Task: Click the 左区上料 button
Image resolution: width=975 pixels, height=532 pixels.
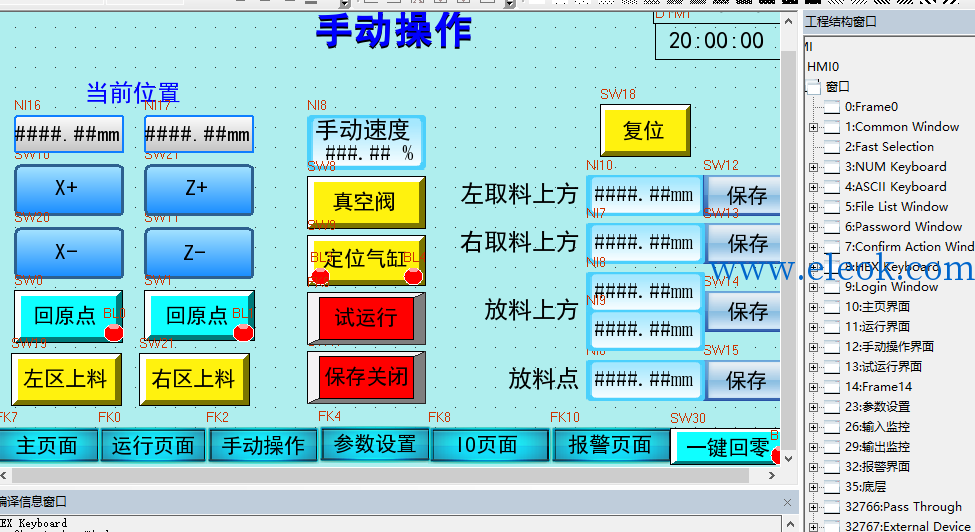Action: click(66, 379)
